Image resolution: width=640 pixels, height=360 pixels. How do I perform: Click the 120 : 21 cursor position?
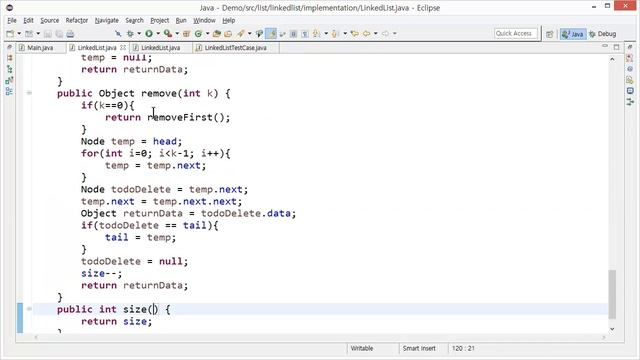(463, 348)
